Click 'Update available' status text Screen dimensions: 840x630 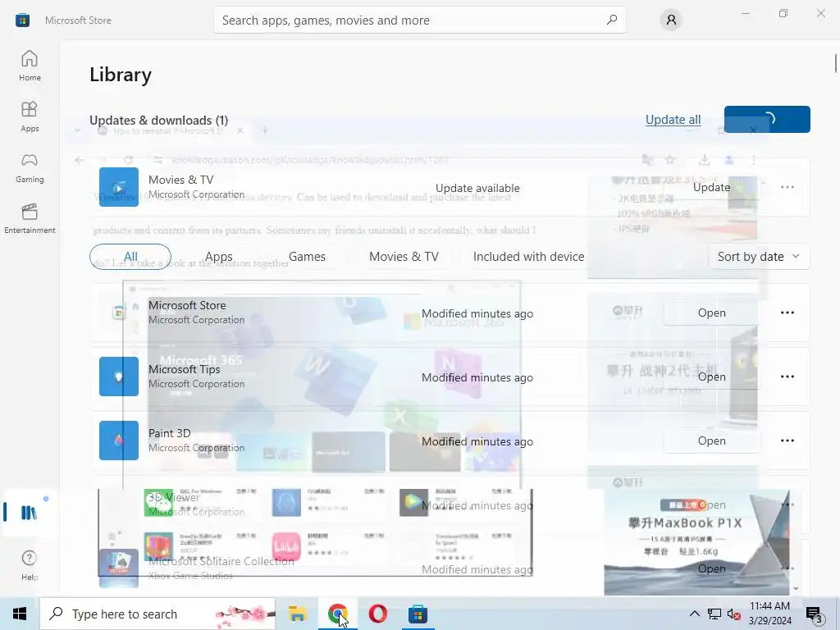477,188
